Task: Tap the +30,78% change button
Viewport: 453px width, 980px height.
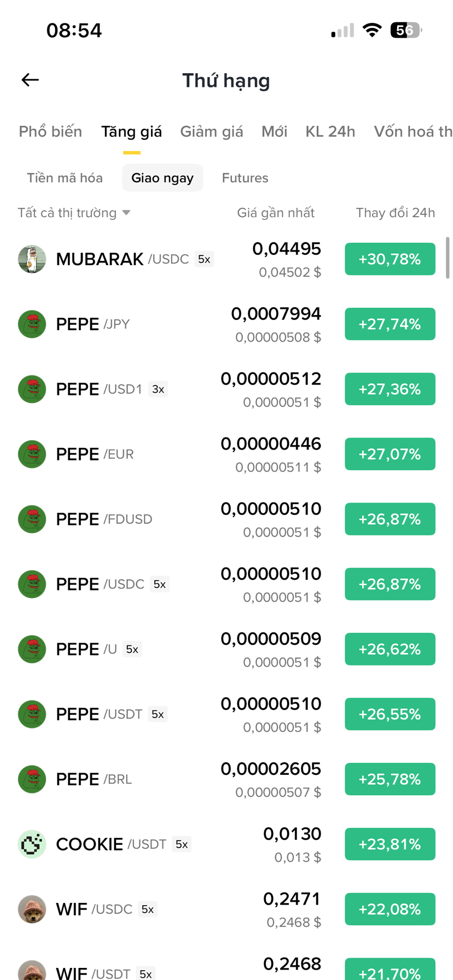Action: click(390, 259)
